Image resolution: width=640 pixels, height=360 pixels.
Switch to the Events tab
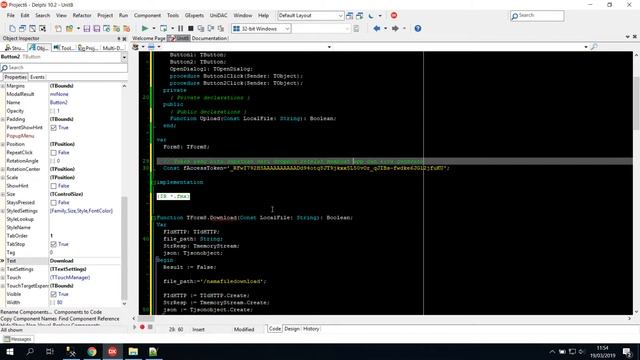pos(38,77)
